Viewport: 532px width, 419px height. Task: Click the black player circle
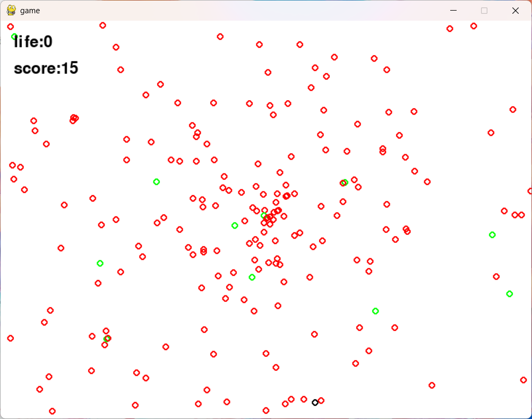(x=315, y=403)
